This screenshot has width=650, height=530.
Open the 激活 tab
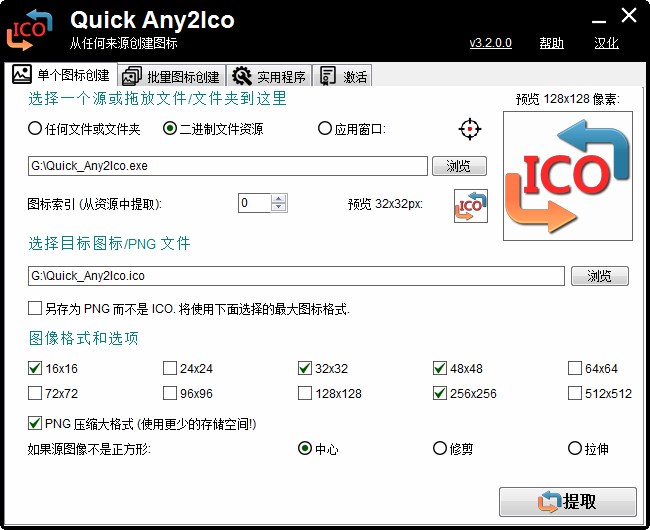[342, 76]
